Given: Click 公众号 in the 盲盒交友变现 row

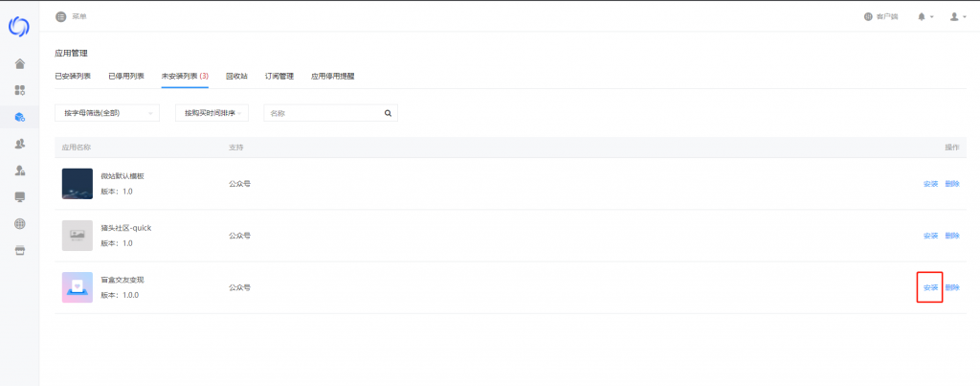Looking at the screenshot, I should click(239, 287).
